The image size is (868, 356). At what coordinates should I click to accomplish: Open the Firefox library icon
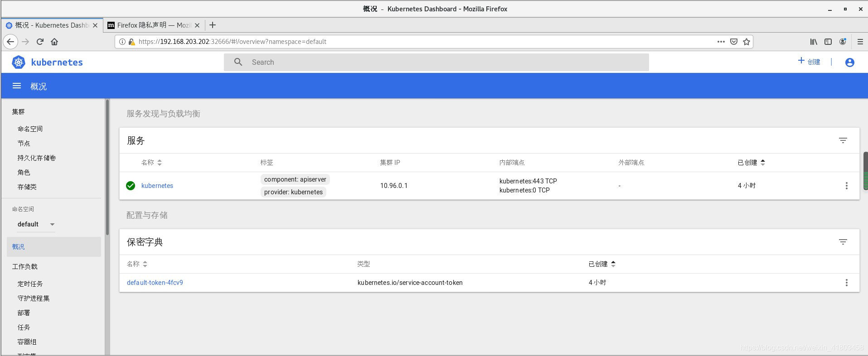click(x=814, y=42)
